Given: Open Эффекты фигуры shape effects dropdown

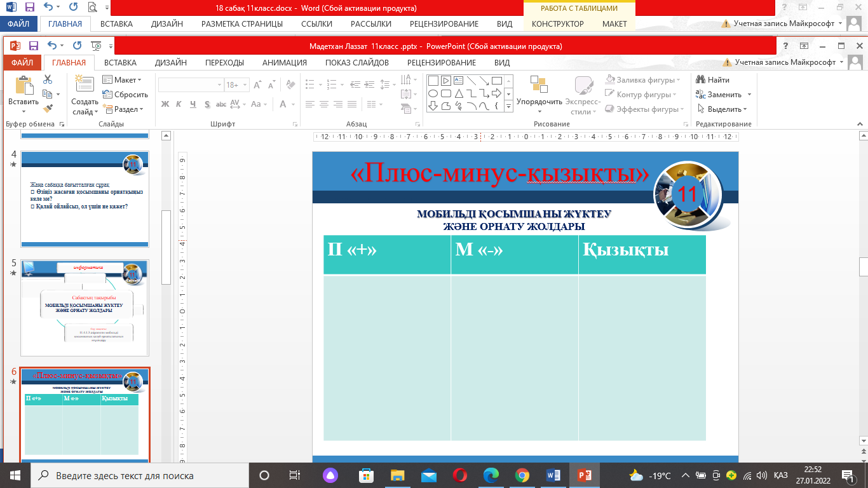Looking at the screenshot, I should (x=646, y=109).
